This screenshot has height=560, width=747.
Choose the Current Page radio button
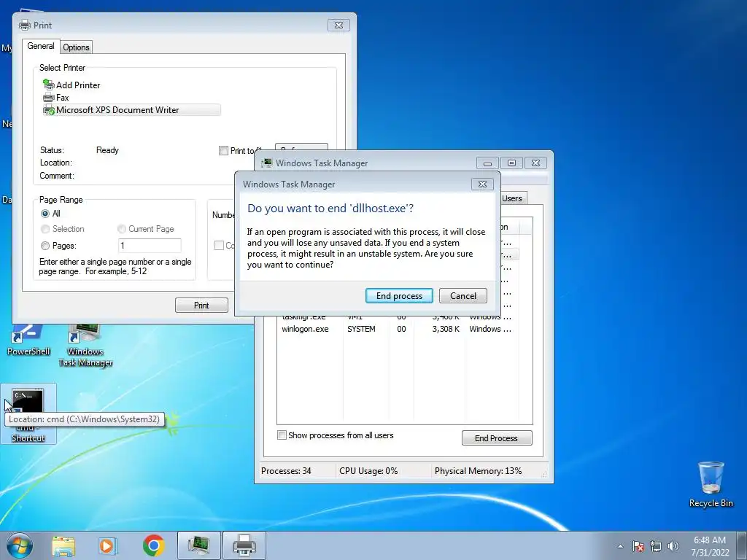122,229
